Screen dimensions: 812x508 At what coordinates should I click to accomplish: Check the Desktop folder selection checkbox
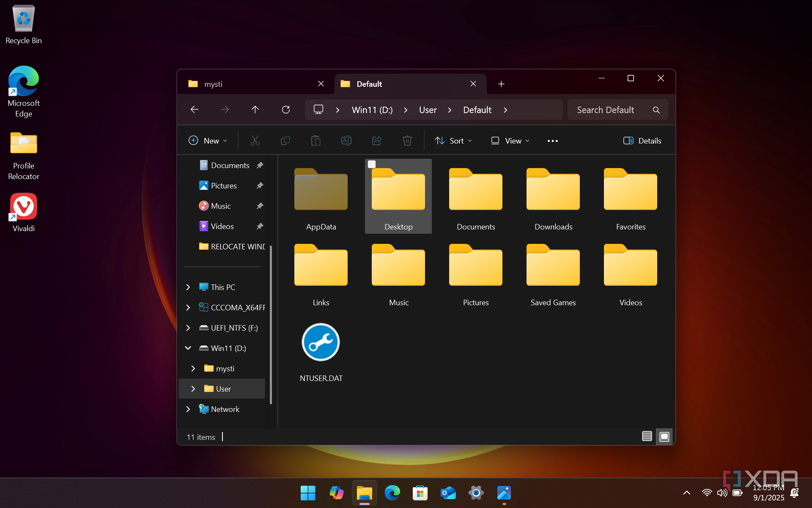(x=372, y=164)
